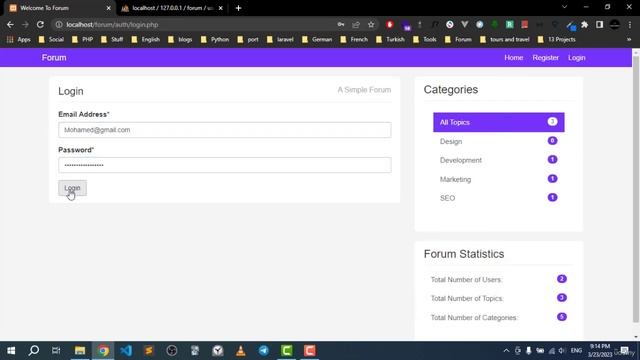Open the extensions puzzle-piece menu
Image resolution: width=640 pixels, height=360 pixels.
584,24
